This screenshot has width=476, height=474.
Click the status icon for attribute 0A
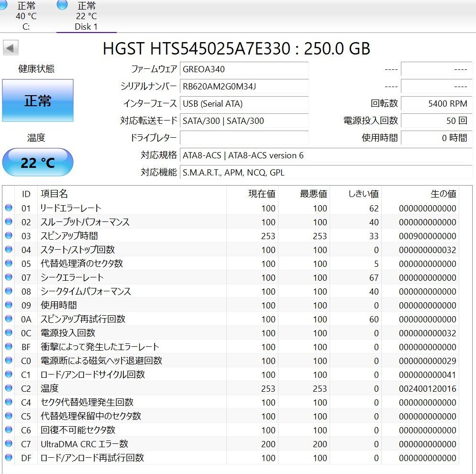click(9, 319)
